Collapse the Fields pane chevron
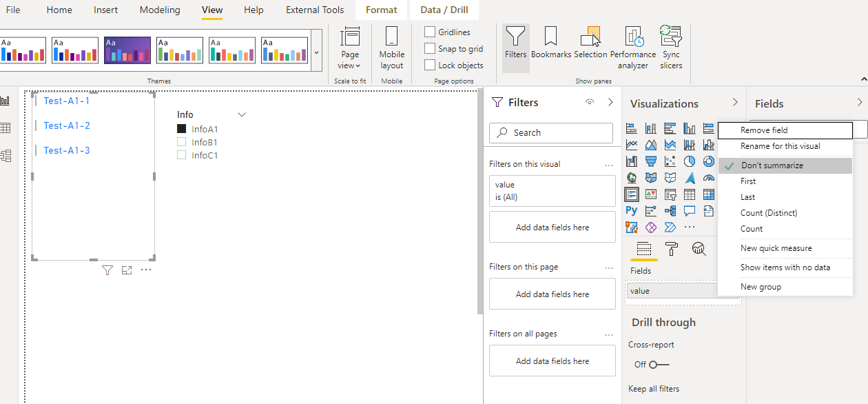 pos(860,102)
